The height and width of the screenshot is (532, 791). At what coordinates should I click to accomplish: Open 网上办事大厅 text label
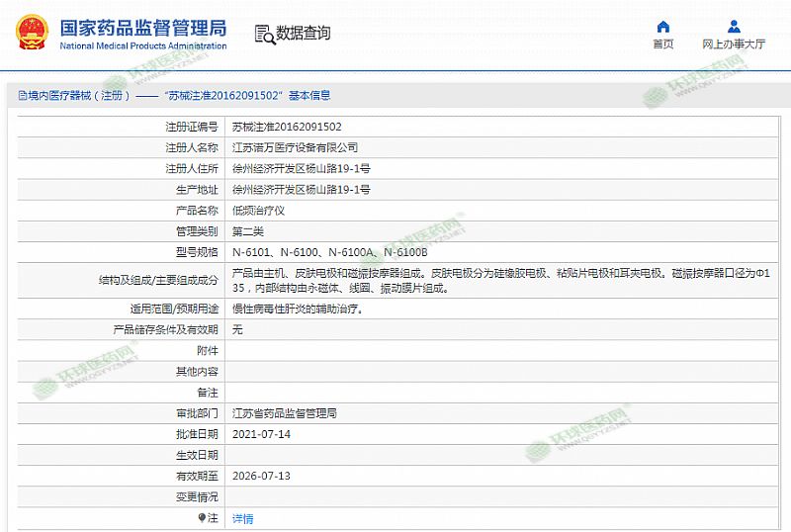pyautogui.click(x=734, y=44)
